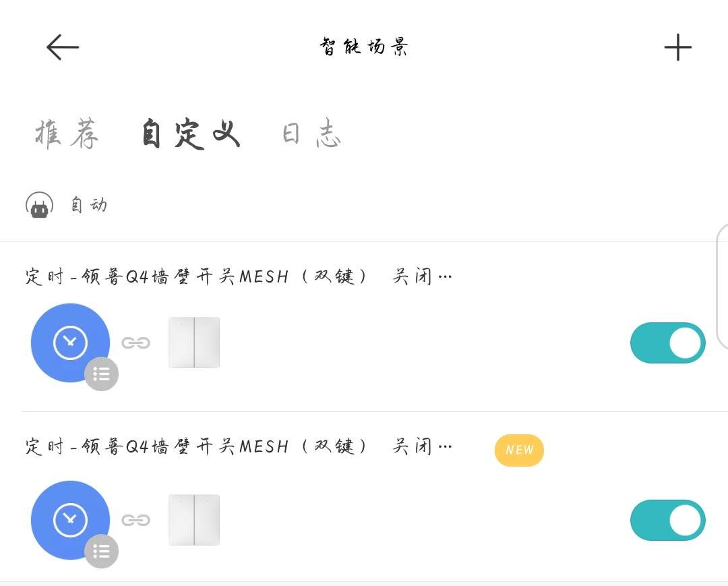Switch to the 推荐 tab
728x586 pixels.
pos(67,134)
